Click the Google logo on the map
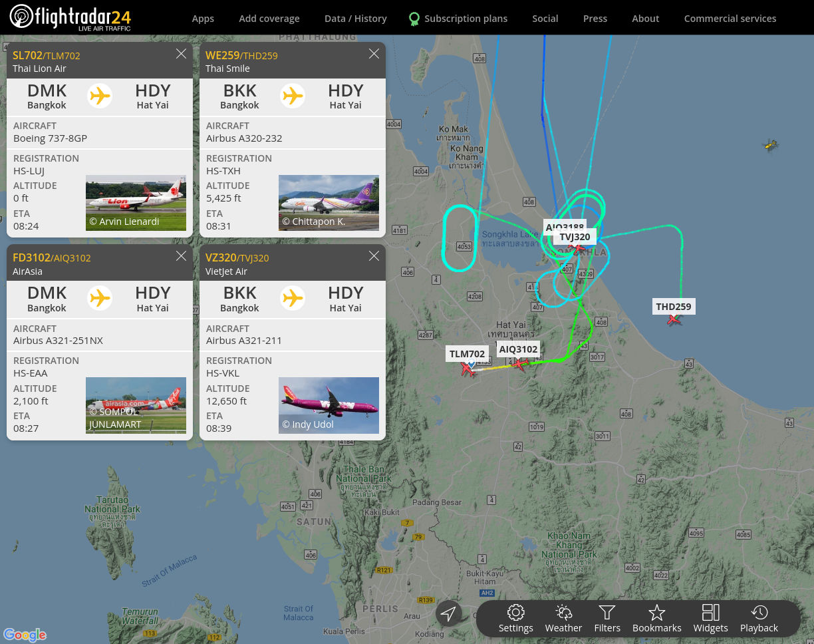814x644 pixels. (x=25, y=635)
